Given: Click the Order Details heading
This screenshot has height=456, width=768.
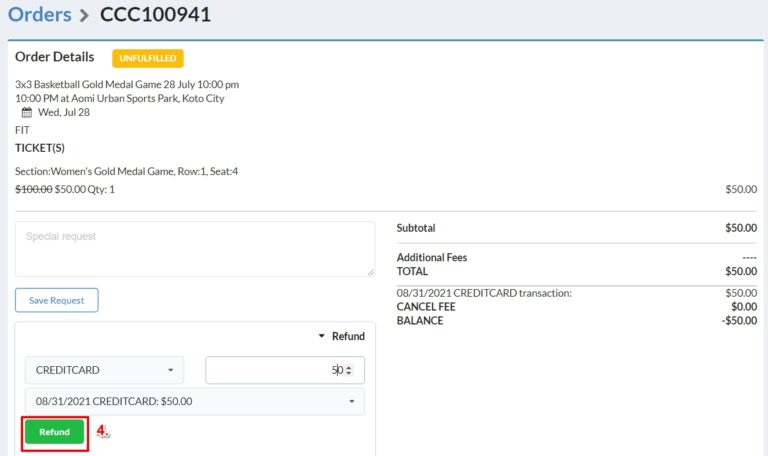Looking at the screenshot, I should coord(55,57).
